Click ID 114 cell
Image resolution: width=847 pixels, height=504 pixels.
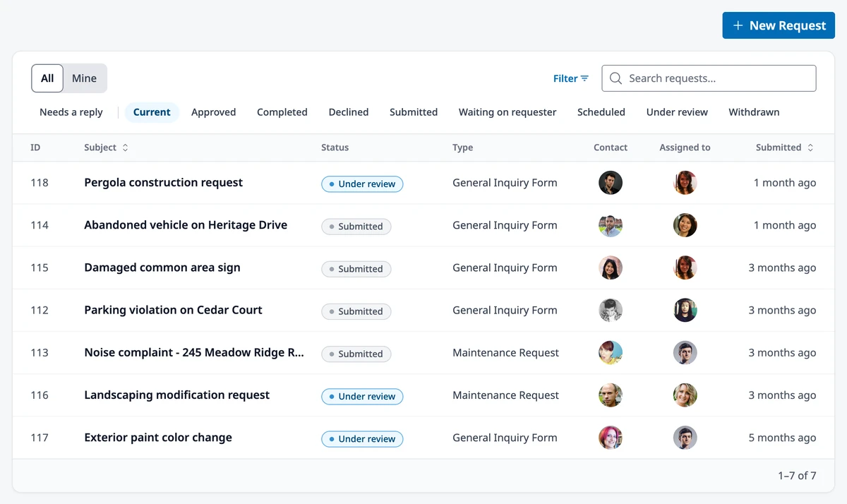(x=40, y=225)
